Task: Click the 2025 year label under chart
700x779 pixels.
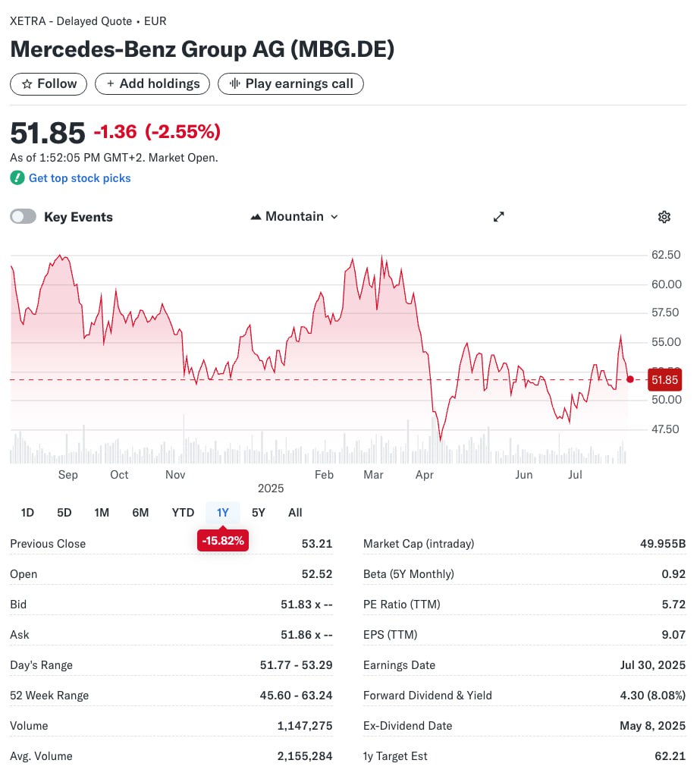Action: pos(271,488)
